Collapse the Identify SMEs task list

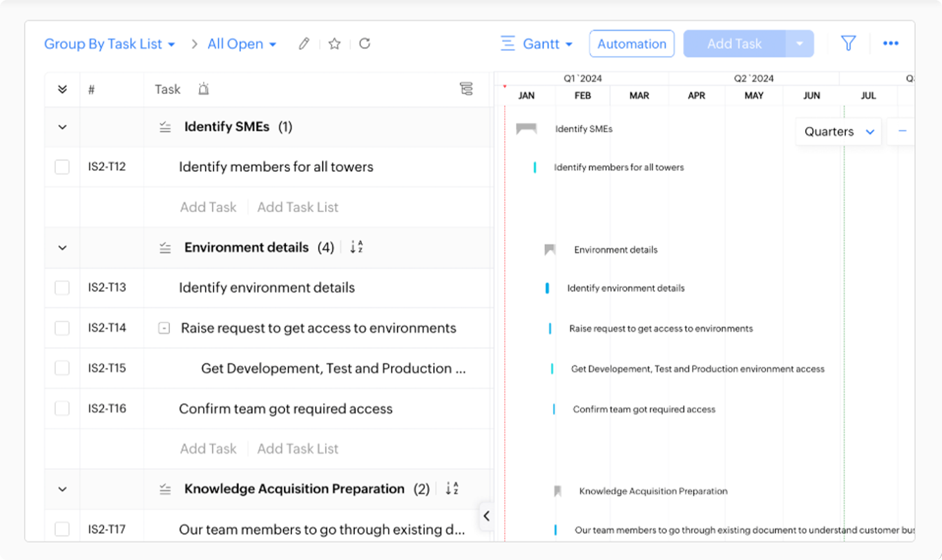click(x=62, y=127)
